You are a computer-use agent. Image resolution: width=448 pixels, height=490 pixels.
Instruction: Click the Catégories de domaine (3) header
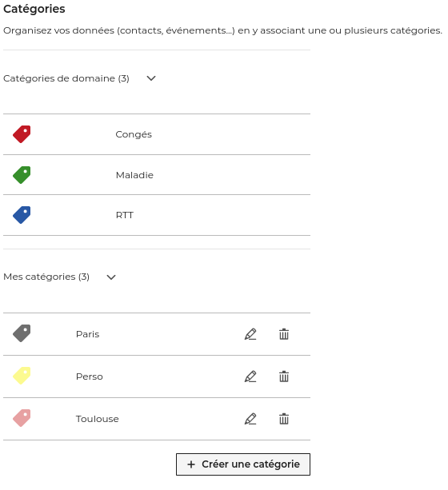click(x=66, y=78)
